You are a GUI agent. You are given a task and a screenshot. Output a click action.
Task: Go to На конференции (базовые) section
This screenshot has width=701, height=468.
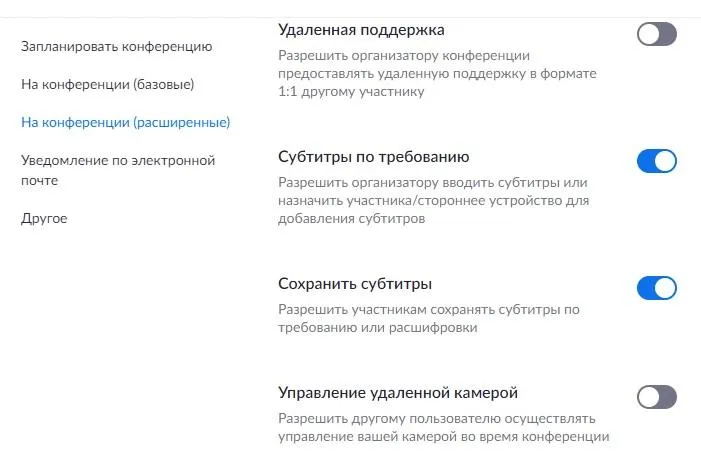(107, 84)
